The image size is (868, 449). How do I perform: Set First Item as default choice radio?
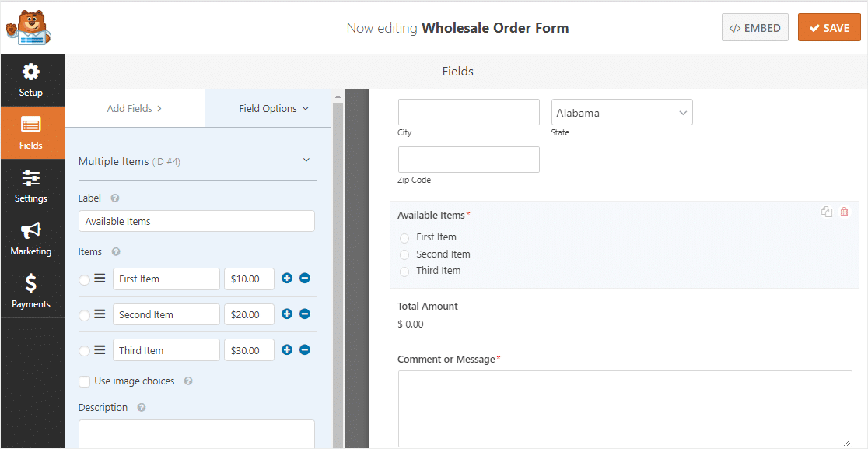(x=84, y=280)
